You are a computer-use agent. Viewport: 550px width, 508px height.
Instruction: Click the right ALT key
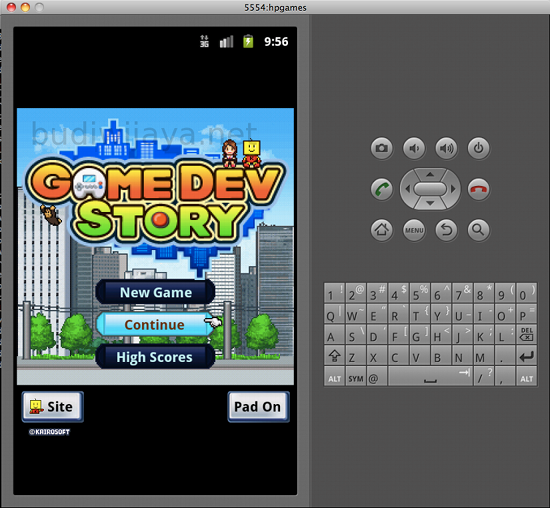(526, 377)
